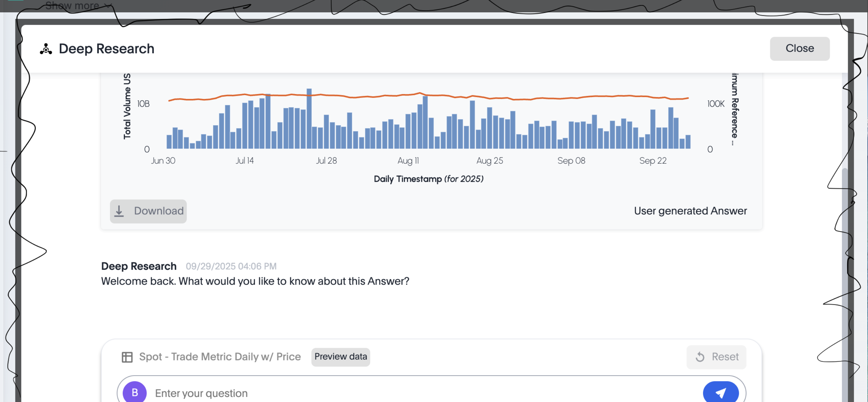Click the table icon beside Spot dataset

tap(127, 357)
